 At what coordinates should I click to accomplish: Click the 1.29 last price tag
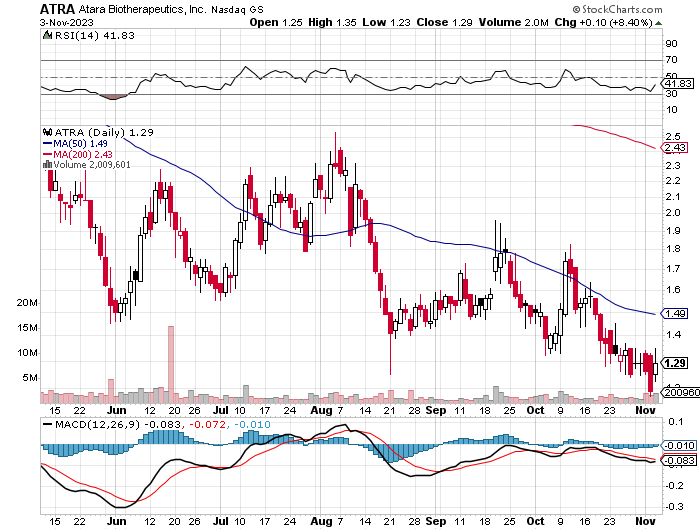(675, 363)
